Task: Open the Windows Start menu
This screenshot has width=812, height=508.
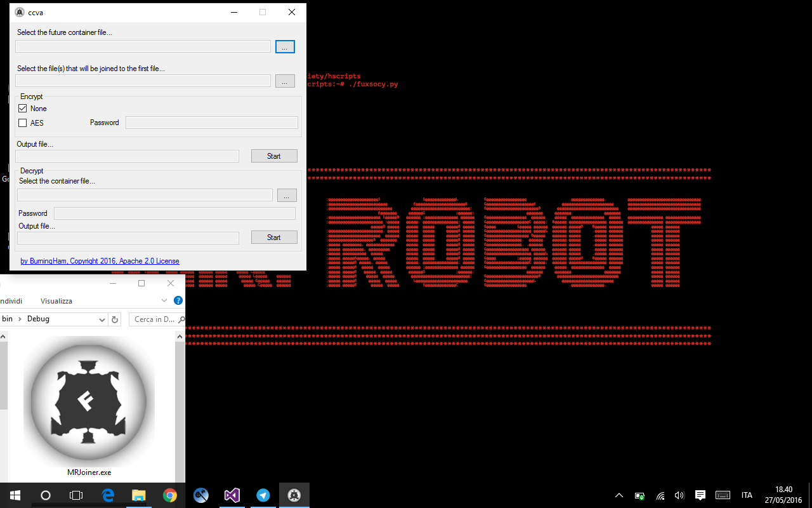Action: [x=15, y=495]
